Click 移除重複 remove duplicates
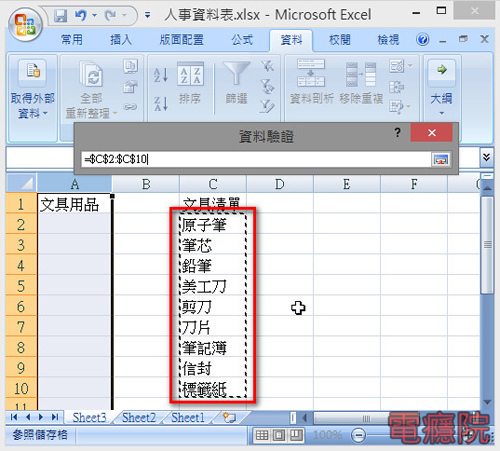This screenshot has width=500, height=451. click(x=361, y=82)
